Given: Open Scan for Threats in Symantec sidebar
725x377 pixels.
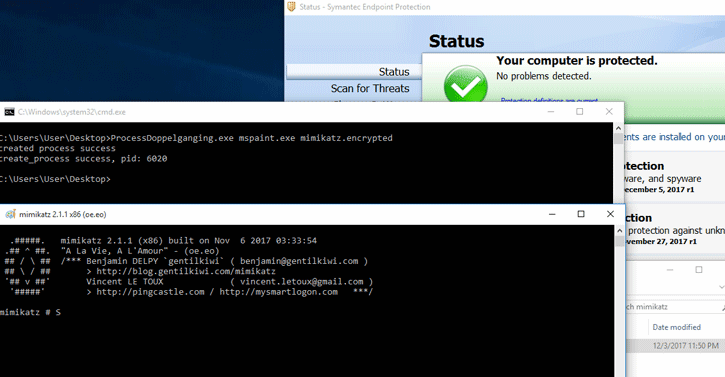Looking at the screenshot, I should click(x=370, y=88).
